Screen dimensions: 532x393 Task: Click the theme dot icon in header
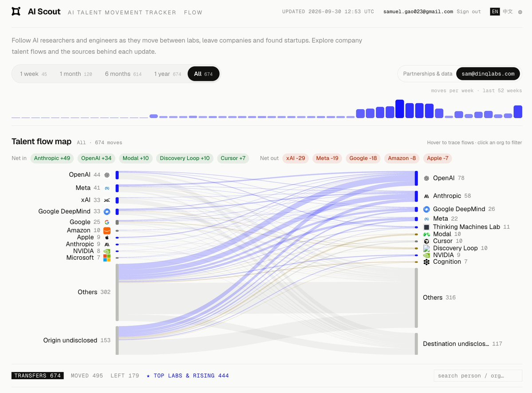tap(520, 12)
